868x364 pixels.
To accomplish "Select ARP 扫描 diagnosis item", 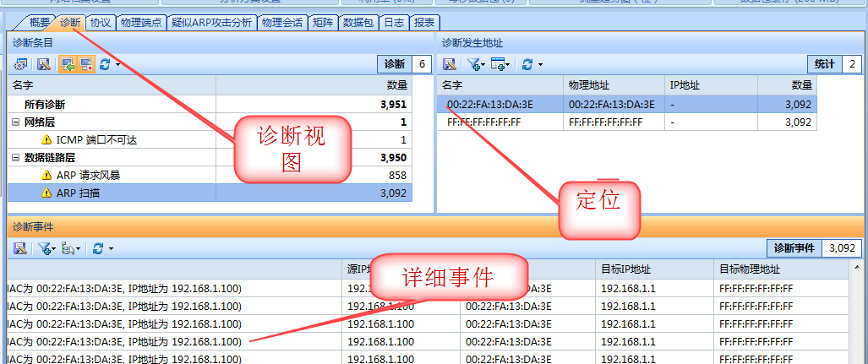I will (210, 193).
